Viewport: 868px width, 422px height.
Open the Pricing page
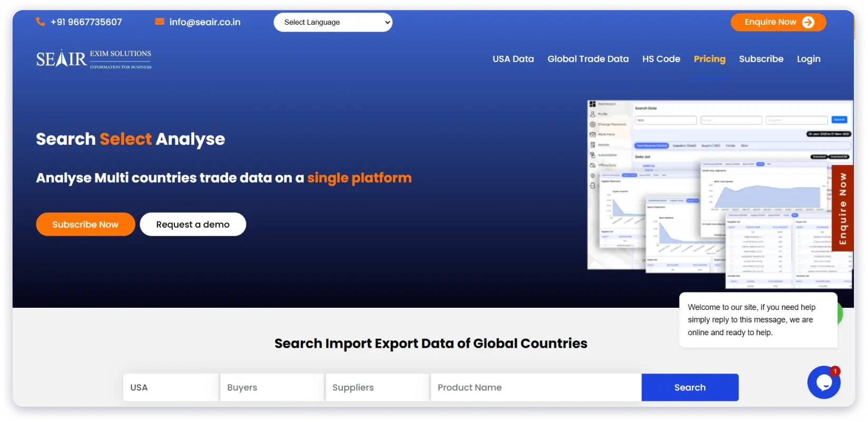(709, 59)
